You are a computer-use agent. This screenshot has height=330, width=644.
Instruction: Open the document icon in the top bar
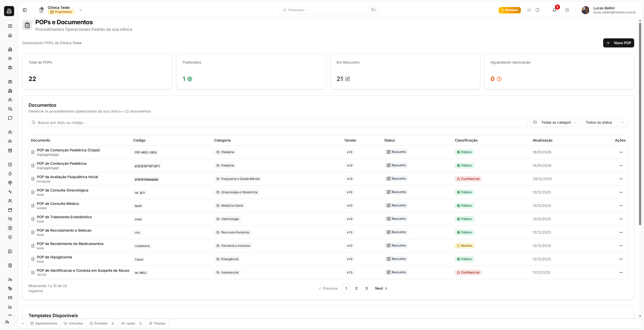[538, 10]
